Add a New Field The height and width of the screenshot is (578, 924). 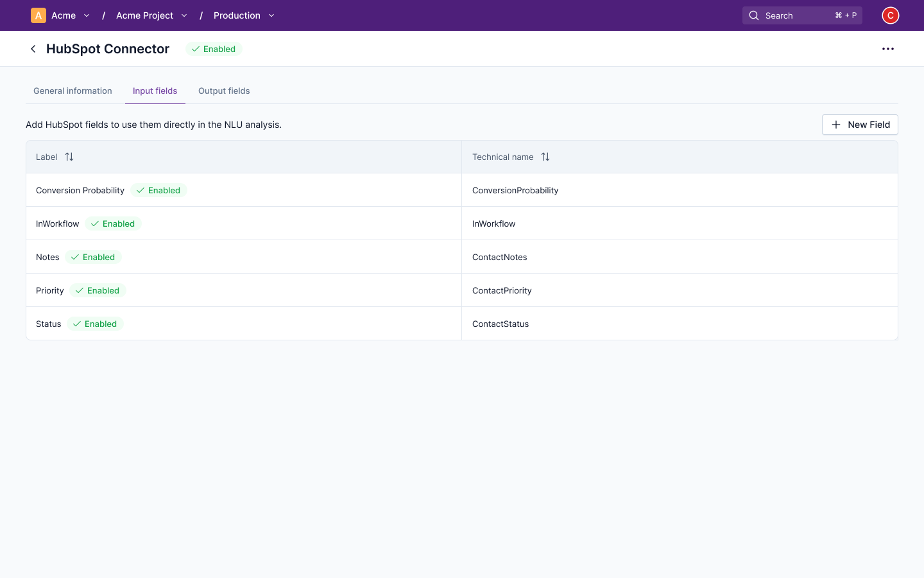860,125
